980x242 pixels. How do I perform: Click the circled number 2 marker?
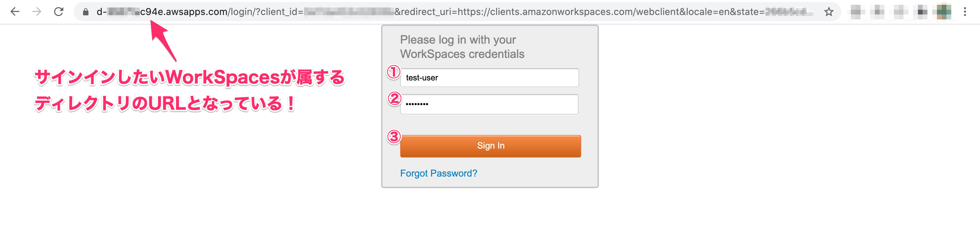[x=394, y=99]
